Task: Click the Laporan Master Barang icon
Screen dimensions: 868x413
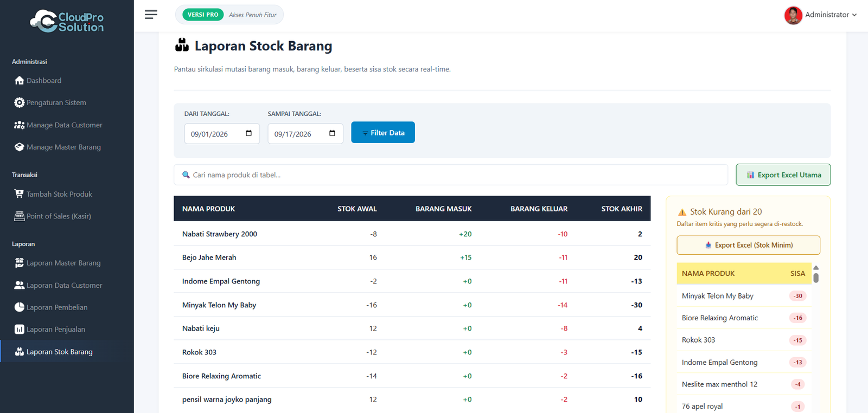Action: [19, 263]
